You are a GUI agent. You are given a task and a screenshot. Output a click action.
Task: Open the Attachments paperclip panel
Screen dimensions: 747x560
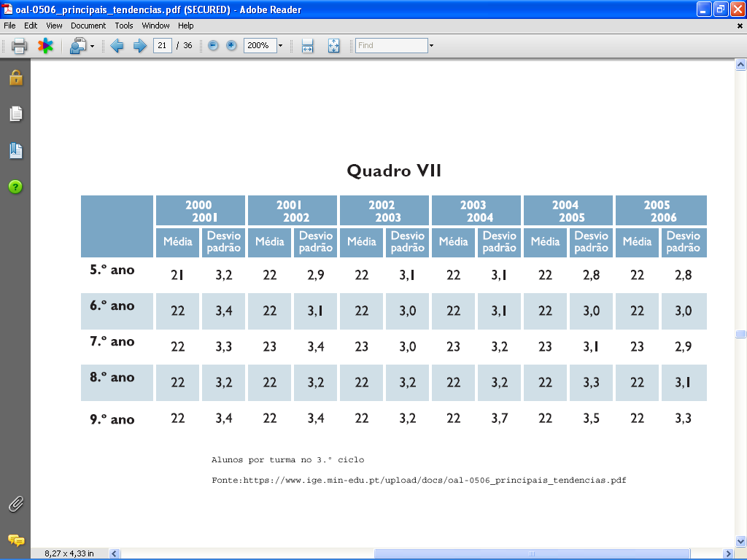[x=16, y=504]
